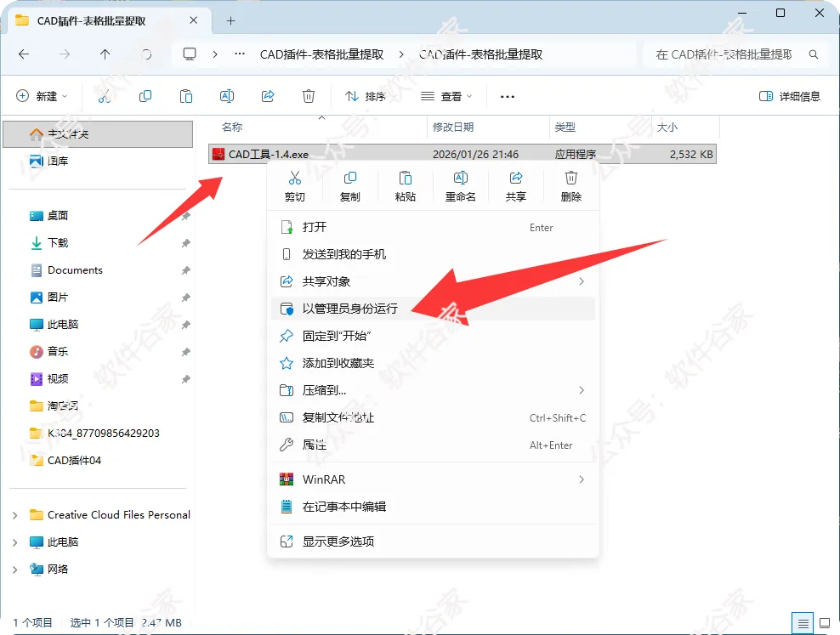
Task: Select 固定到"开始" menu entry
Action: [x=433, y=337]
